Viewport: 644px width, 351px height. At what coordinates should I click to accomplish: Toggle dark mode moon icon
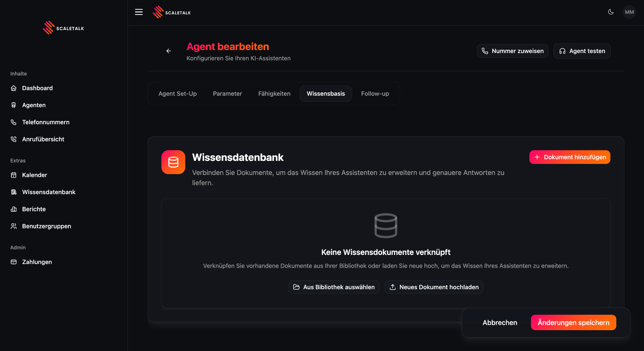tap(611, 12)
